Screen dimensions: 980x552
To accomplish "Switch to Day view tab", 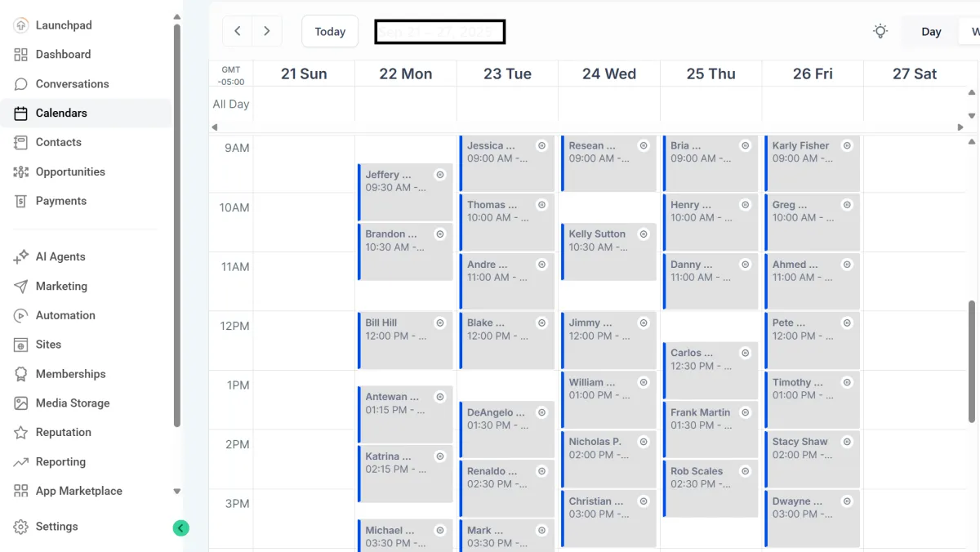I will 931,32.
